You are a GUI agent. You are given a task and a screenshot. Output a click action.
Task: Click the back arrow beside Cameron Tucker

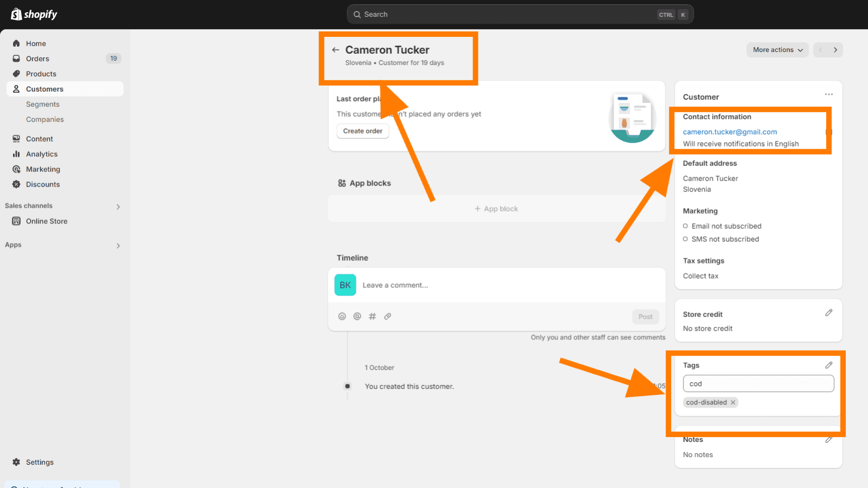click(336, 50)
